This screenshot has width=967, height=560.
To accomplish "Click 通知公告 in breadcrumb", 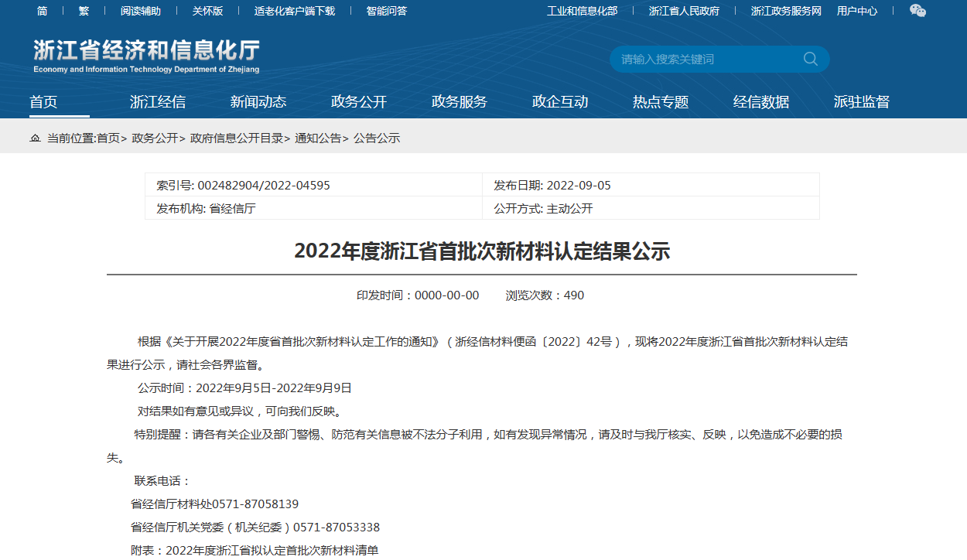I will (318, 138).
